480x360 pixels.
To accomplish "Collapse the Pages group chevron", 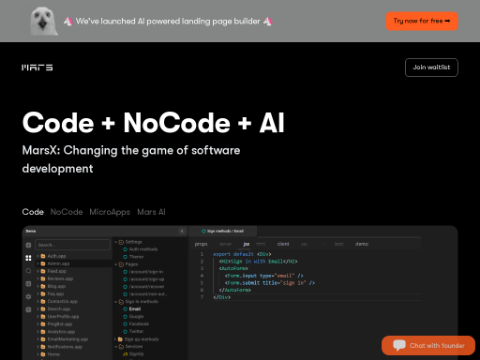I will (116, 264).
